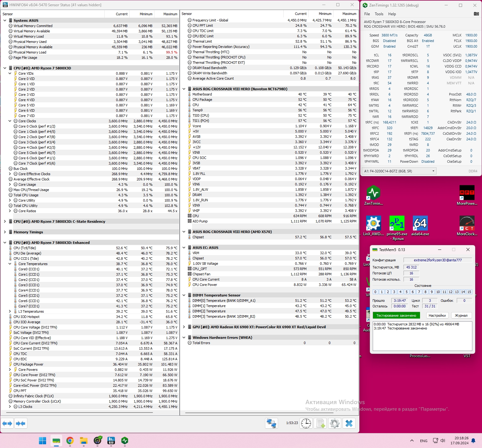Expand the C-State Residency sensor group

(5, 222)
